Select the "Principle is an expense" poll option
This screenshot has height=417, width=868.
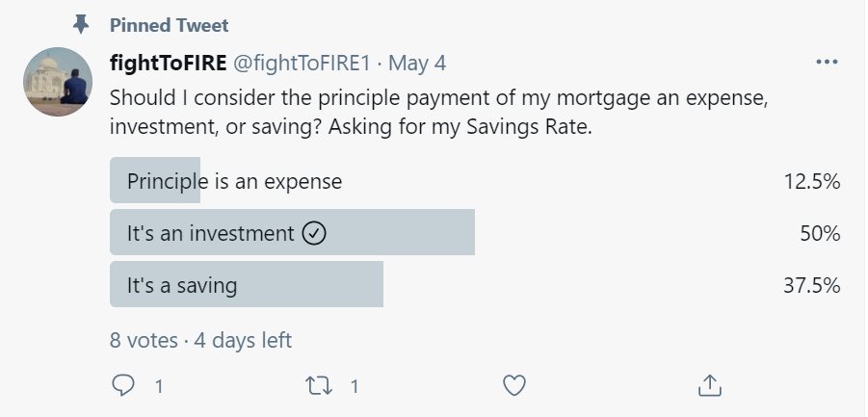click(234, 181)
